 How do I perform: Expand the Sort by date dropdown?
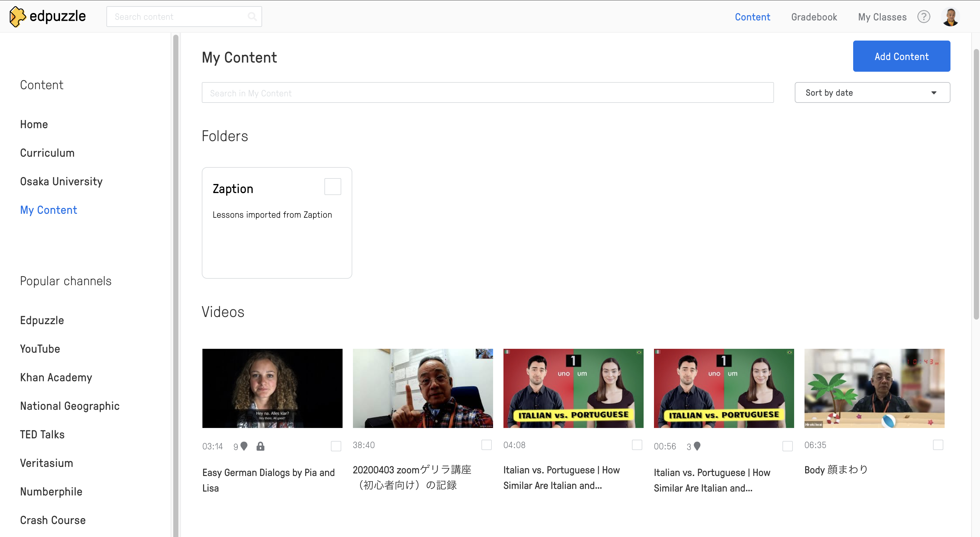coord(870,92)
